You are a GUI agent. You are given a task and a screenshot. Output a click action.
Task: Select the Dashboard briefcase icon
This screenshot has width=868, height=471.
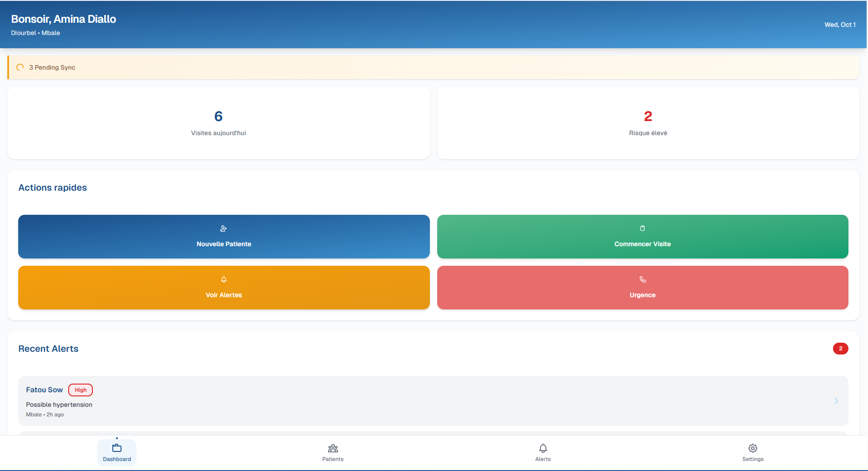point(116,447)
